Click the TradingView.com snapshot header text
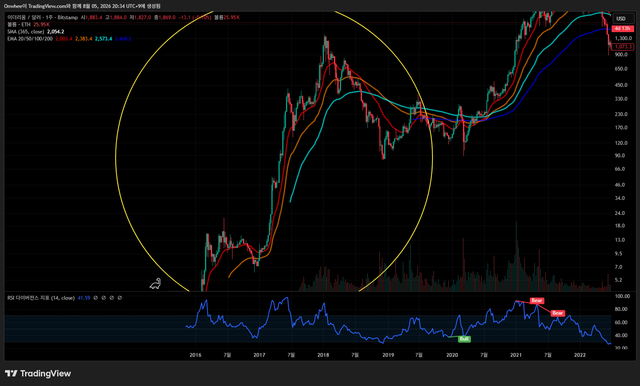Image resolution: width=640 pixels, height=386 pixels. tap(82, 6)
